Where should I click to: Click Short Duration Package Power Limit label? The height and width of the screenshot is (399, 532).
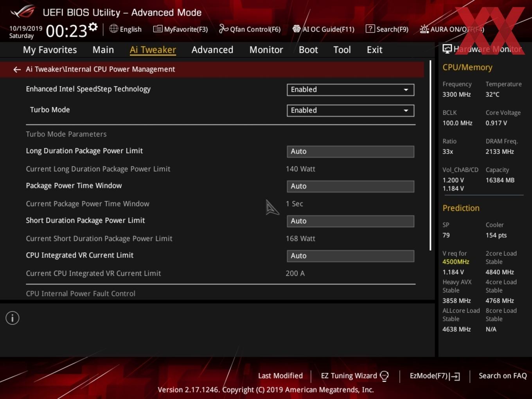pos(85,221)
